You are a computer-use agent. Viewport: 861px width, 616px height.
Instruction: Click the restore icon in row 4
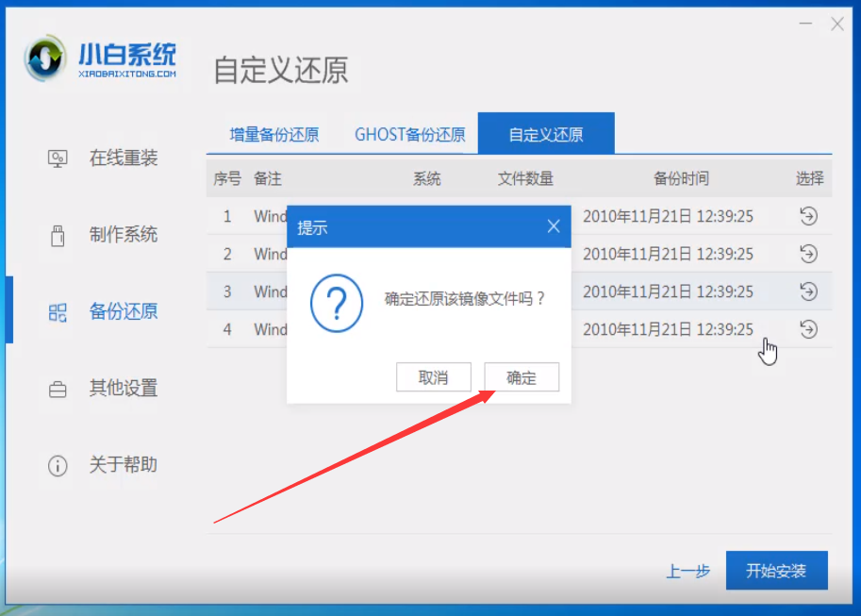(808, 329)
